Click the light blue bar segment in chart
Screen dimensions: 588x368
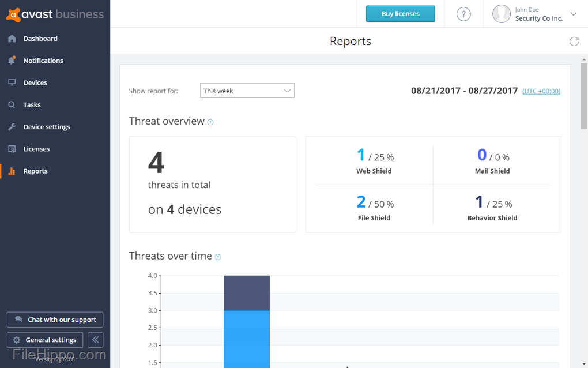click(247, 339)
